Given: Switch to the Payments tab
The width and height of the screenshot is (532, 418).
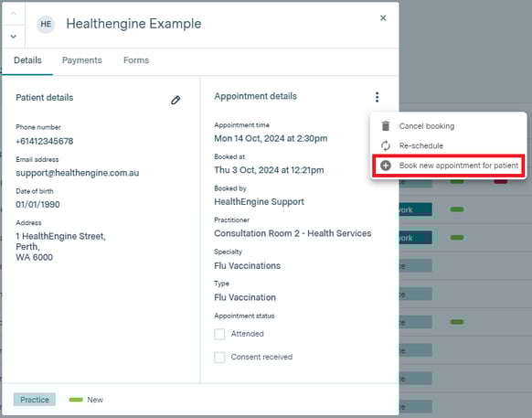Looking at the screenshot, I should coord(81,60).
